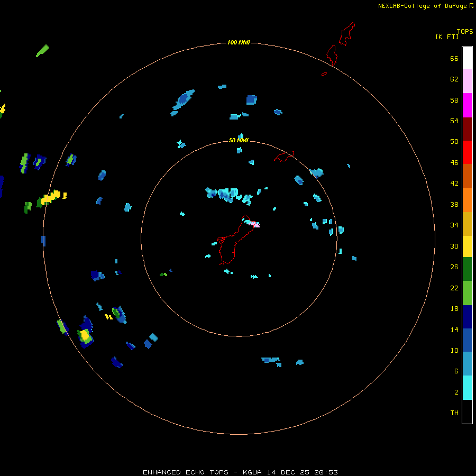Click the 10 legend value label

pos(454,350)
